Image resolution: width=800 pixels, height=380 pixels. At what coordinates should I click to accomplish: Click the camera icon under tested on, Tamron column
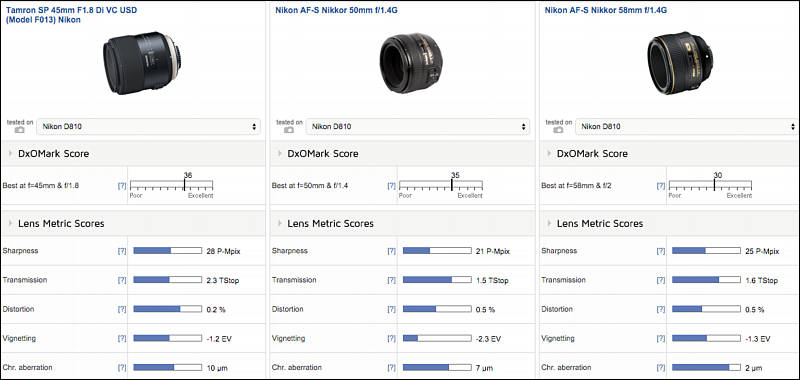click(19, 130)
